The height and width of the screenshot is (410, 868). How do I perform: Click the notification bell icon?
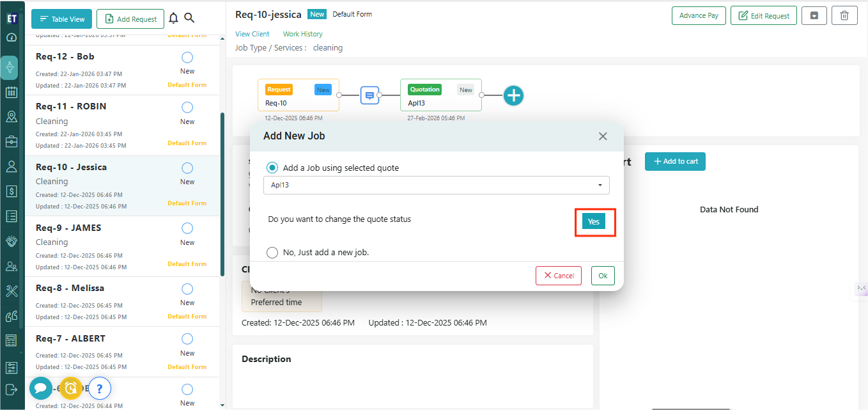pyautogui.click(x=173, y=19)
